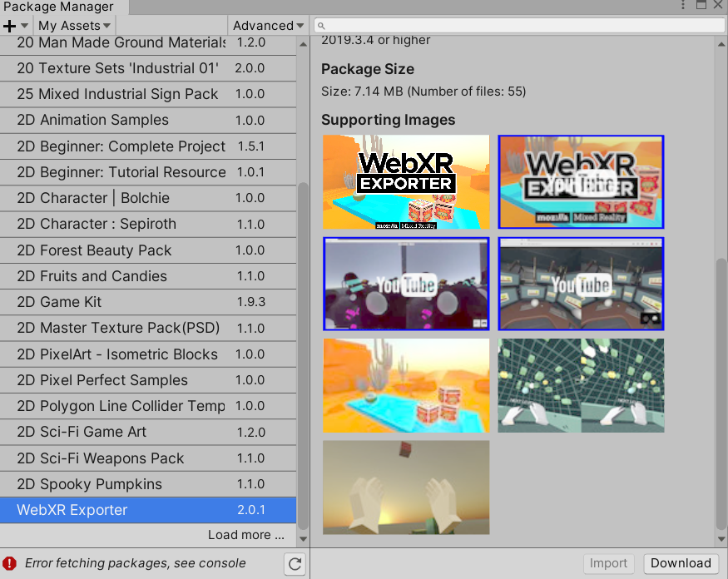Select 2D Forest Beauty Pack
This screenshot has width=728, height=579.
[x=148, y=250]
